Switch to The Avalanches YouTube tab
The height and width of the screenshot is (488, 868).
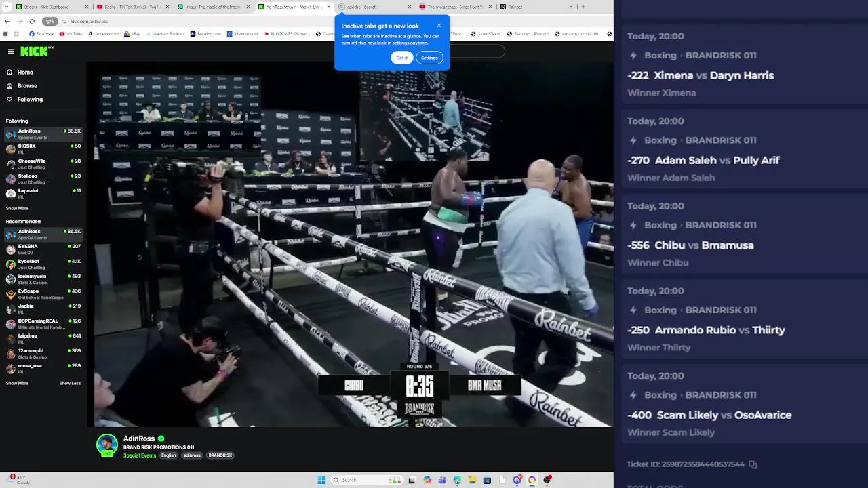[456, 7]
